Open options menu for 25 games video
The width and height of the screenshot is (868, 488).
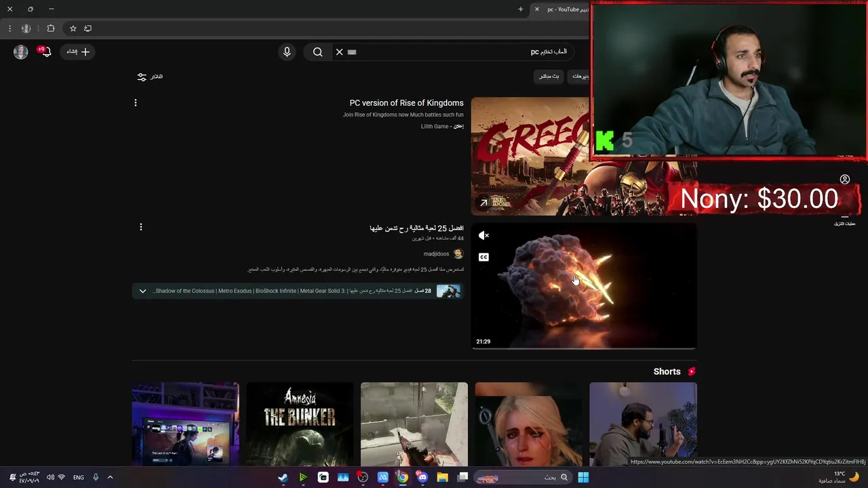tap(141, 227)
